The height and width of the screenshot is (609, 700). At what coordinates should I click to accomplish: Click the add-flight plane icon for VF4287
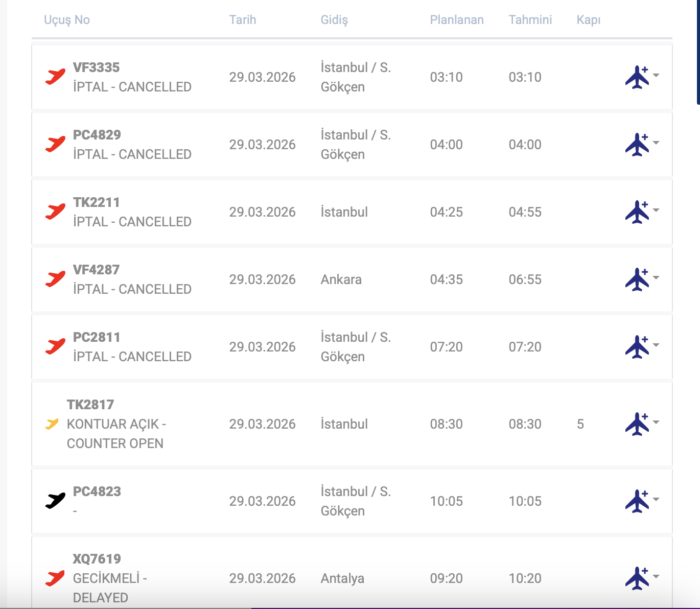click(637, 279)
